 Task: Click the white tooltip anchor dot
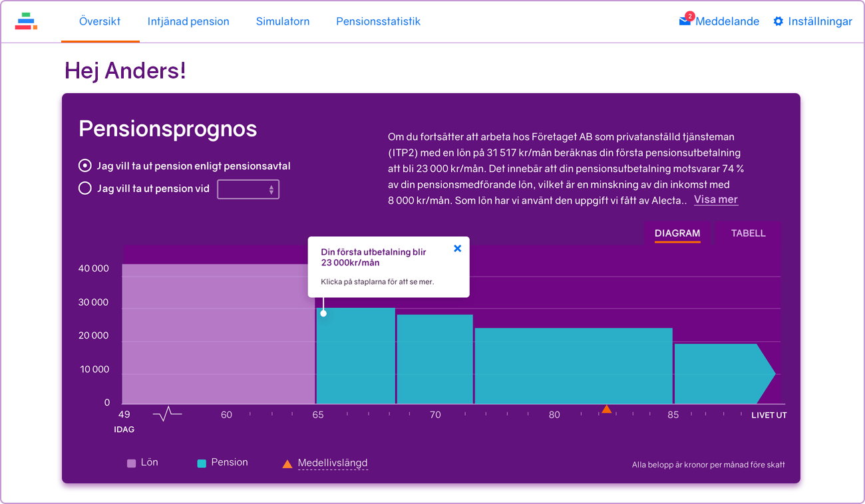click(x=323, y=313)
